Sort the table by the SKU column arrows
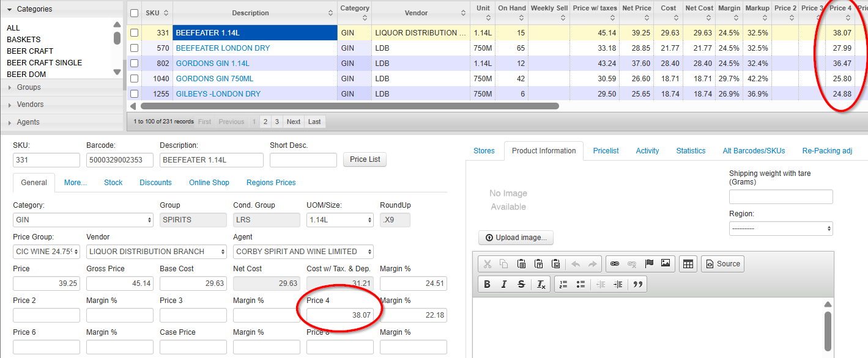The width and height of the screenshot is (868, 358). coord(167,13)
